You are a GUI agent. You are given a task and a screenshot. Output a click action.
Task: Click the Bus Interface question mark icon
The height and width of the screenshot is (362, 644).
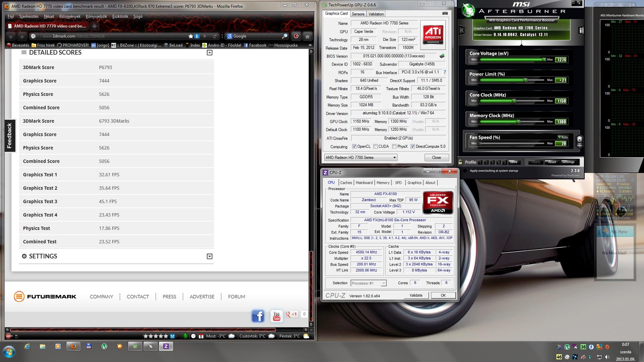(x=445, y=72)
